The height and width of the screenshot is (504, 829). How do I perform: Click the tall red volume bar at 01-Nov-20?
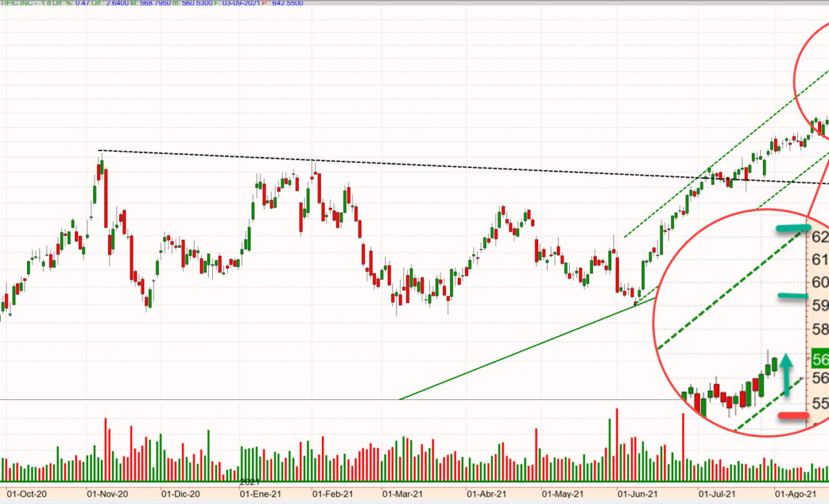[x=105, y=448]
